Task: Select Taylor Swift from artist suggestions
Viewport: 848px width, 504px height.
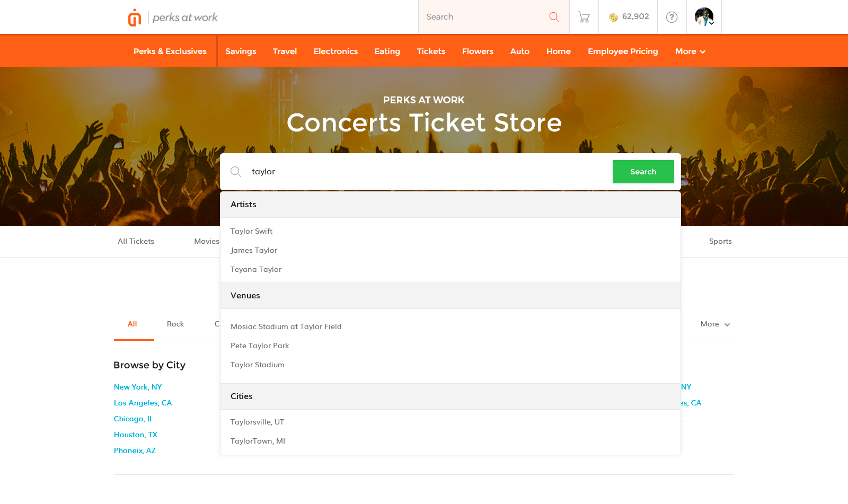Action: coord(251,231)
